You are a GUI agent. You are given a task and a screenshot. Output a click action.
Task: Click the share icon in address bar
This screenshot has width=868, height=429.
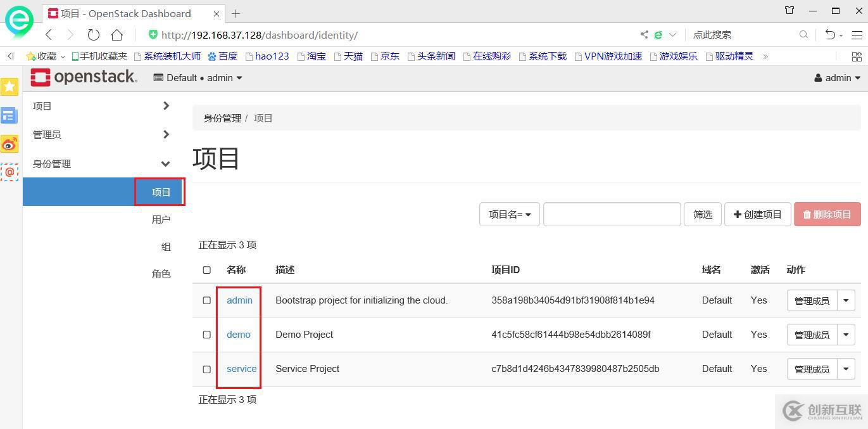tap(644, 35)
